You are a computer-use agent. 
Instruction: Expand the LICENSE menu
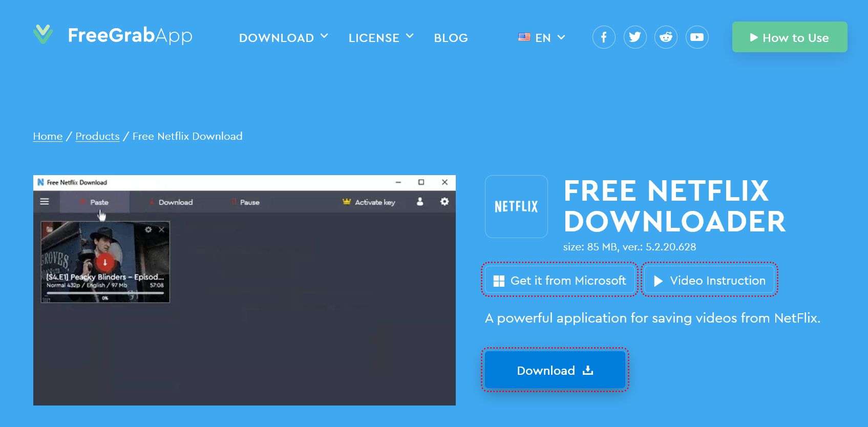tap(381, 38)
